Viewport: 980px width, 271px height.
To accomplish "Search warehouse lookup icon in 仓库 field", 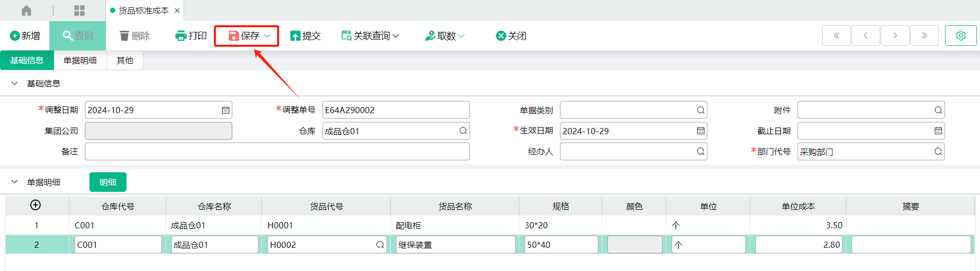I will [463, 131].
